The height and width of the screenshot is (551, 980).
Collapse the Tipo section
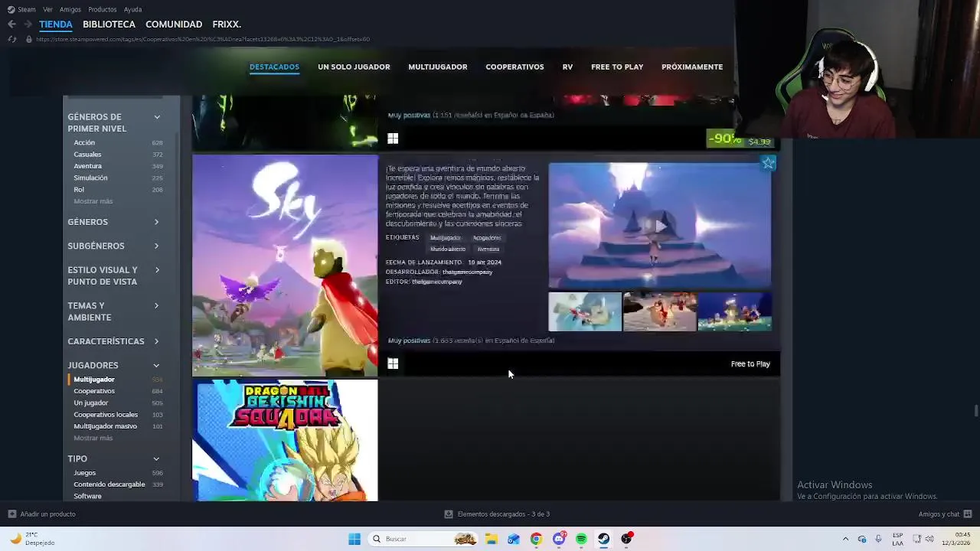[115, 458]
